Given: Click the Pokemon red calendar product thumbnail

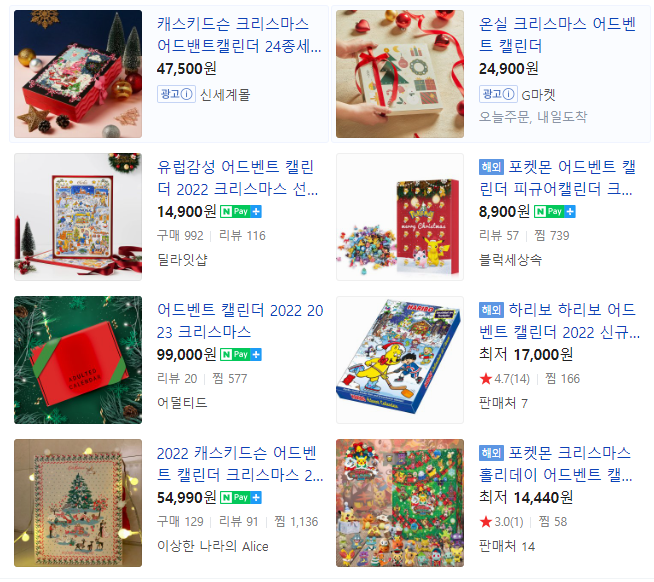Looking at the screenshot, I should coord(400,217).
